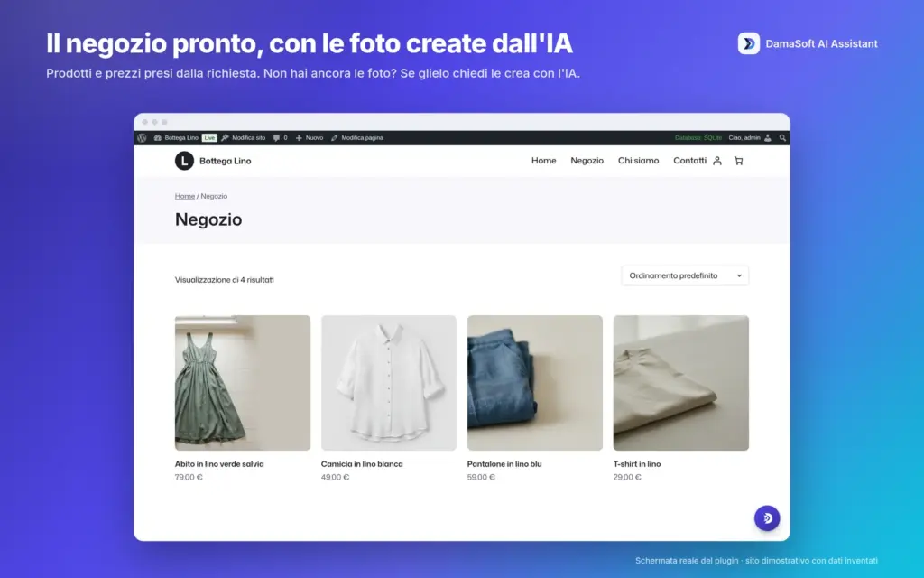Open the shopping cart icon

pos(738,161)
